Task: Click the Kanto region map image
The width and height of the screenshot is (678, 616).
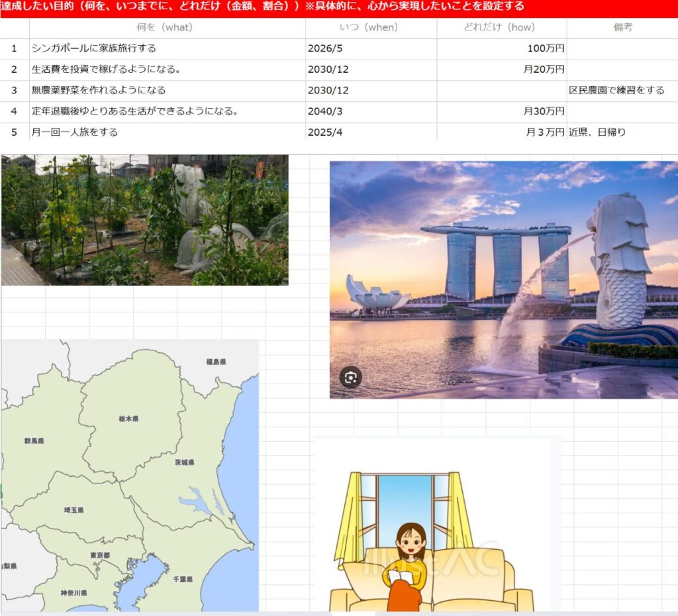Action: pos(129,476)
